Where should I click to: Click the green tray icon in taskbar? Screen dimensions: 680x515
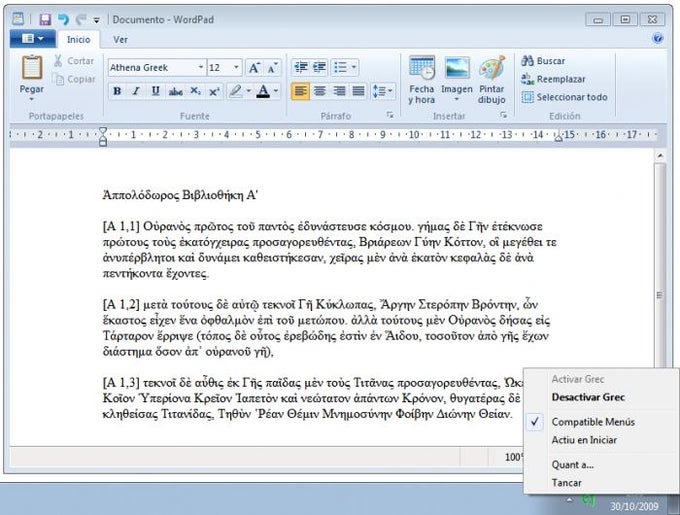pos(588,500)
